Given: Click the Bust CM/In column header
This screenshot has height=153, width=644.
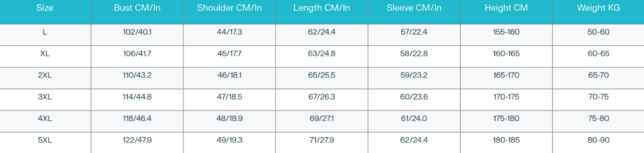Looking at the screenshot, I should (137, 8).
